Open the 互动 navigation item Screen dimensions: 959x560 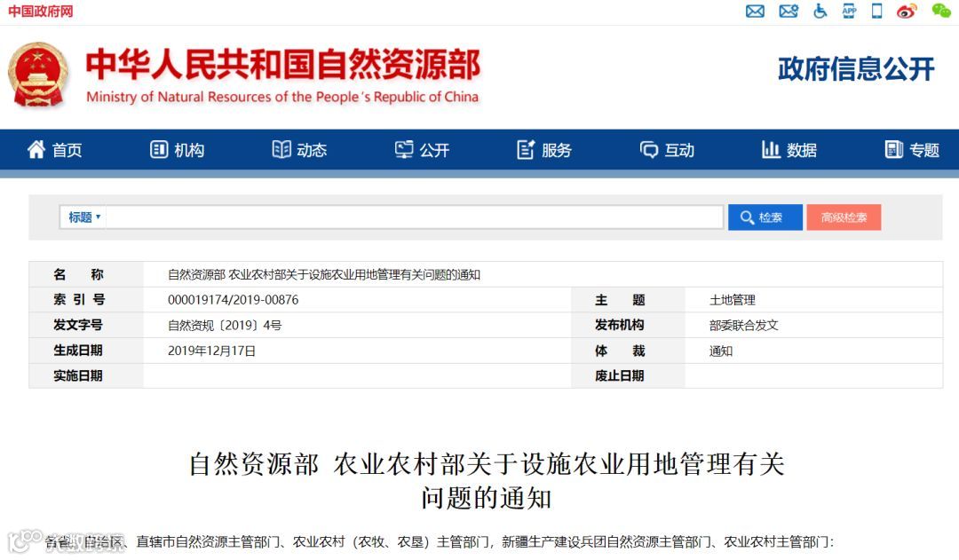click(x=679, y=150)
